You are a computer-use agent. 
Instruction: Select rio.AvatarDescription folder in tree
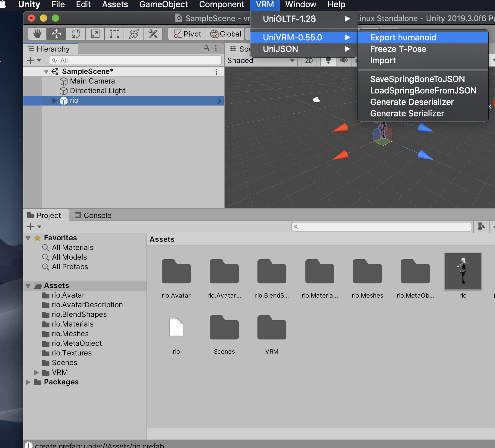click(x=87, y=305)
